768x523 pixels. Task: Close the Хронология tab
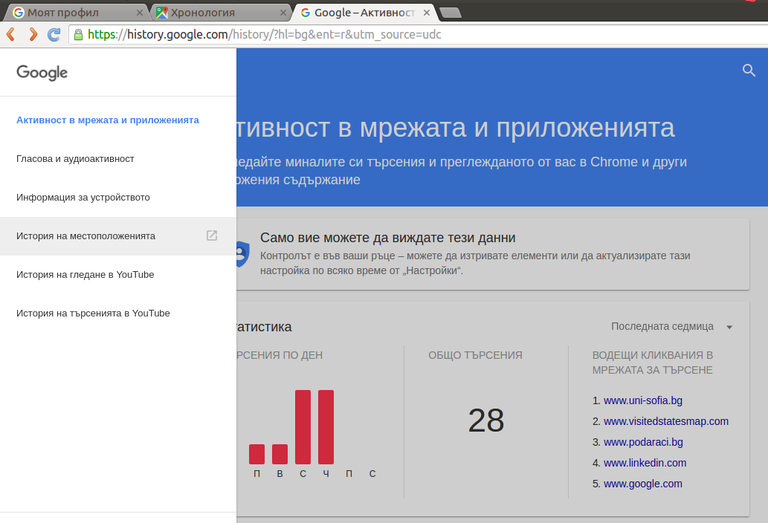283,13
